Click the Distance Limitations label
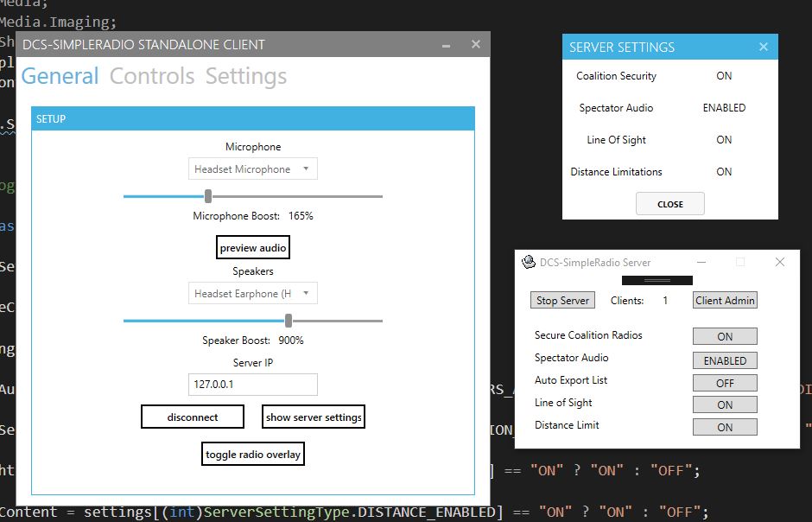The width and height of the screenshot is (812, 522). coord(616,171)
